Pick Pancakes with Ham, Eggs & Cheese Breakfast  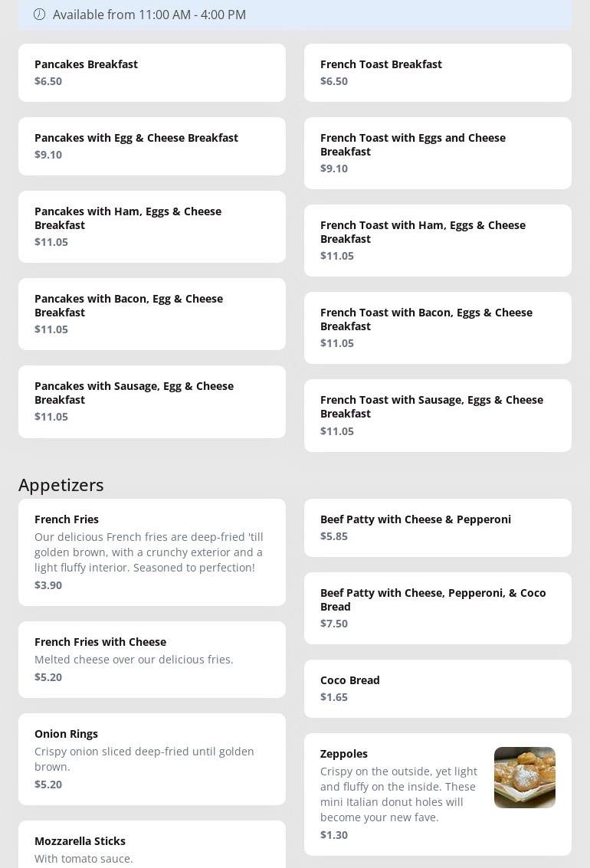(152, 227)
